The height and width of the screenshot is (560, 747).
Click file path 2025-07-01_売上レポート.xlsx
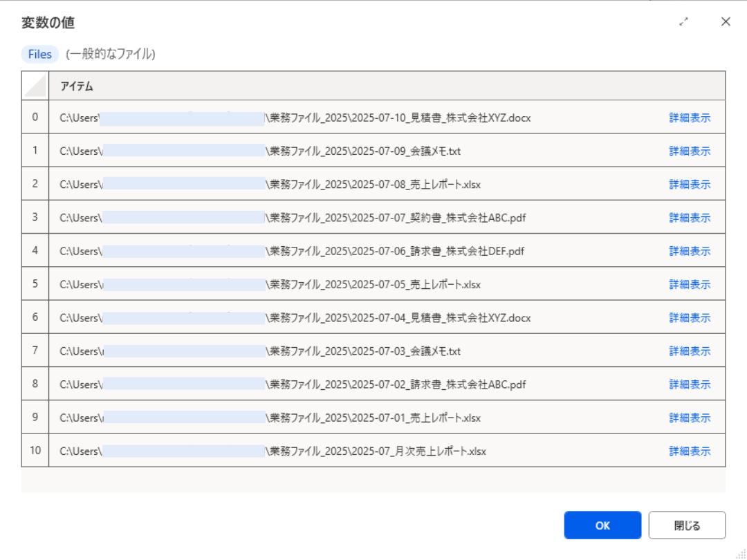[270, 418]
